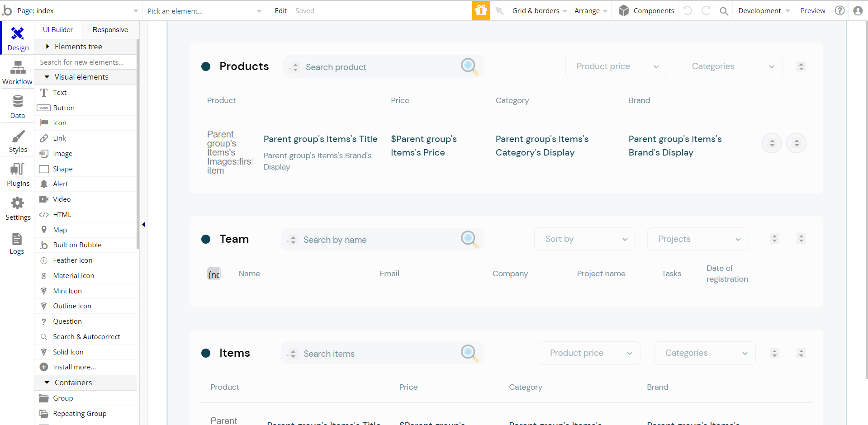Click first round sort icon in product row

(x=772, y=143)
